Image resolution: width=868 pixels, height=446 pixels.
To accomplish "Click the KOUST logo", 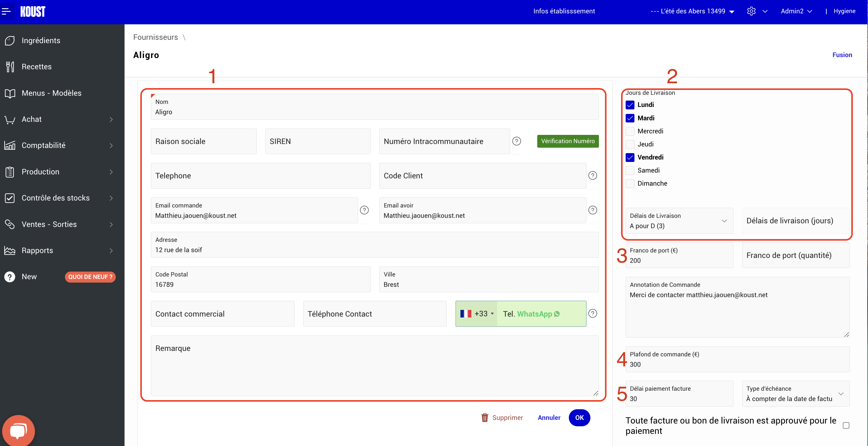I will pyautogui.click(x=33, y=12).
